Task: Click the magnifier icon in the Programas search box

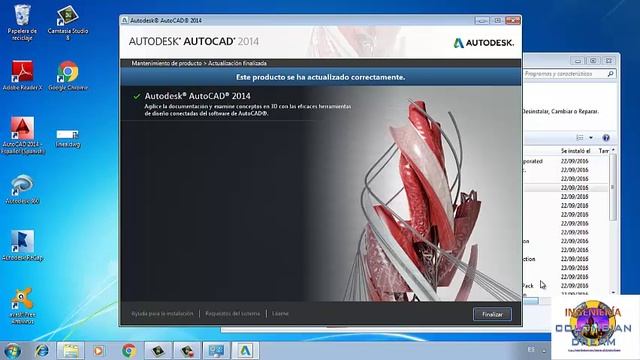Action: 610,74
